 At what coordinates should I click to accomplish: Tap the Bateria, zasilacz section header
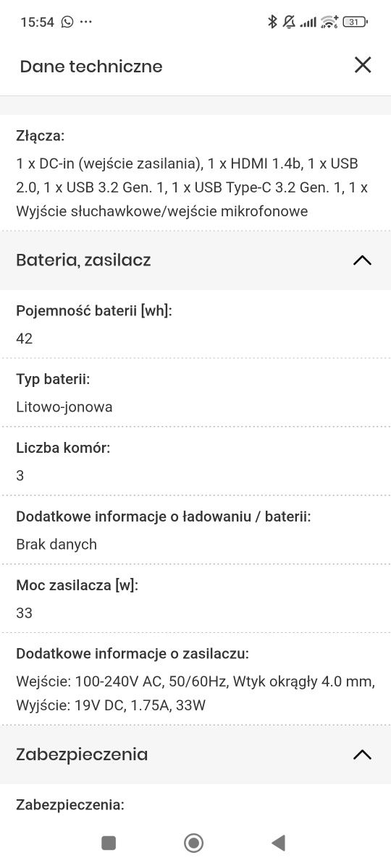[x=195, y=260]
